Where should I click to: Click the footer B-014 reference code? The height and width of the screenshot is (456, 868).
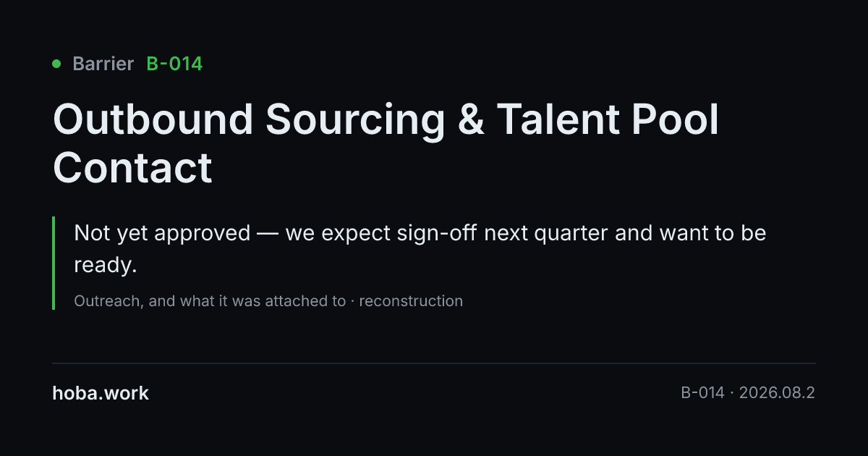(702, 393)
